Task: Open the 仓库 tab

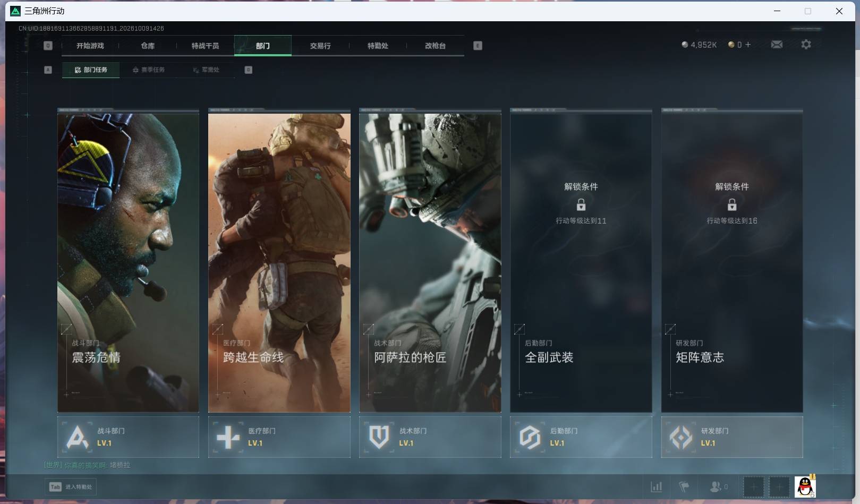Action: click(x=148, y=46)
